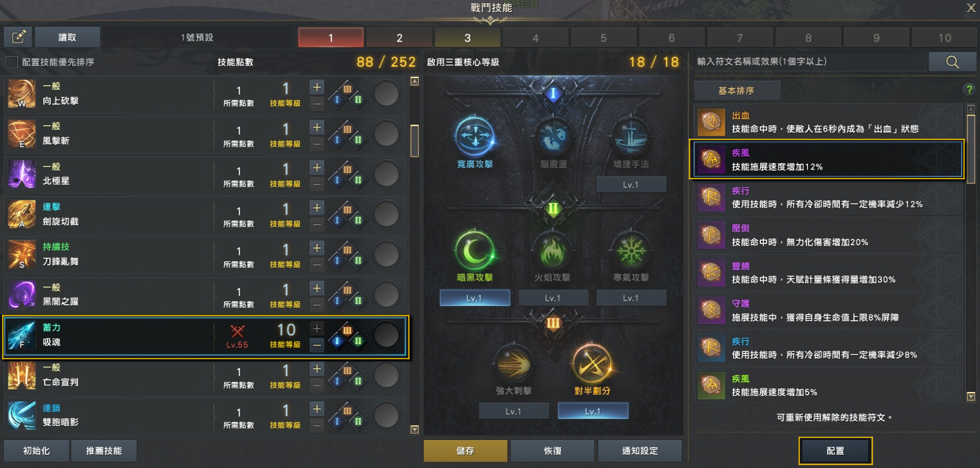
Task: Select the 寬廣攻擊 tripod icon
Action: click(474, 136)
